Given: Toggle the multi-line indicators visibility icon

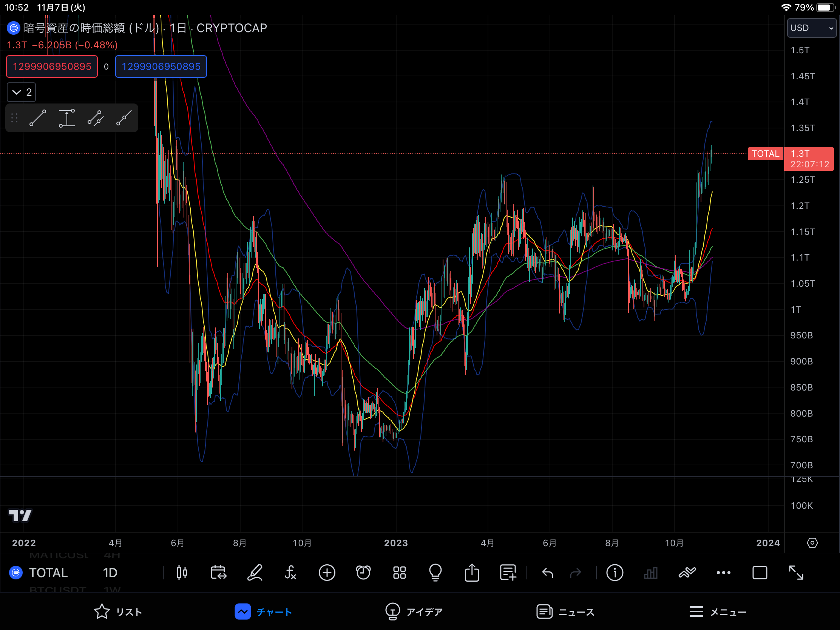Looking at the screenshot, I should tap(687, 573).
